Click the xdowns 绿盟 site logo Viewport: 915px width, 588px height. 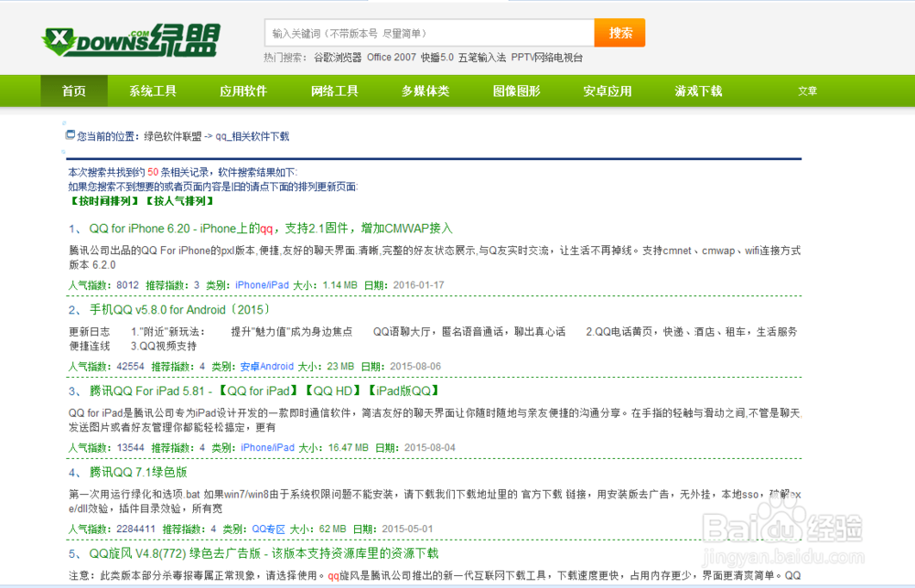[x=131, y=40]
